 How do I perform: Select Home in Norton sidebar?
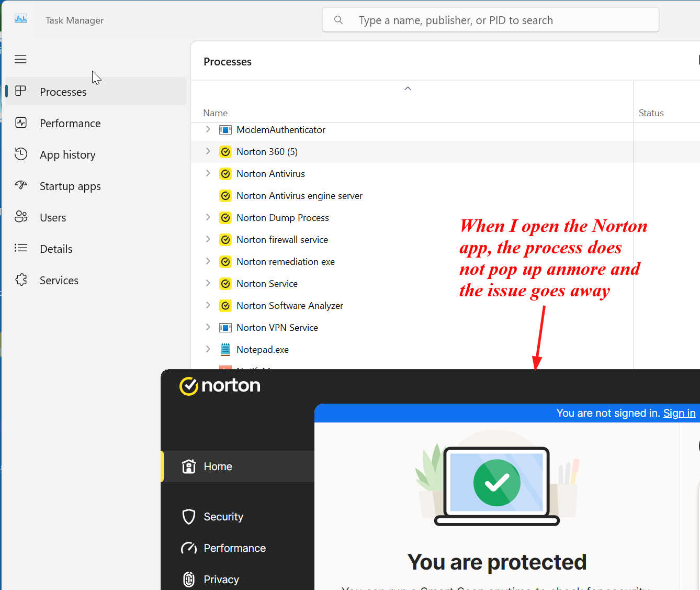tap(218, 466)
